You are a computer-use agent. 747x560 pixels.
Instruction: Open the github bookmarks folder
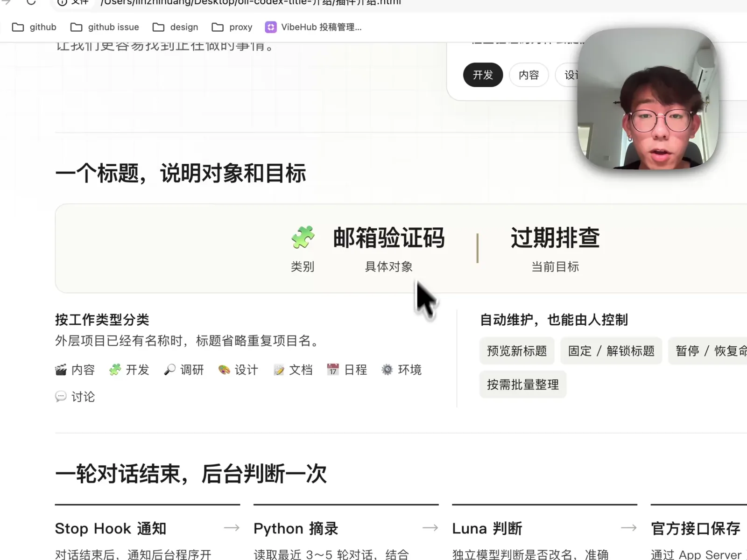click(34, 27)
